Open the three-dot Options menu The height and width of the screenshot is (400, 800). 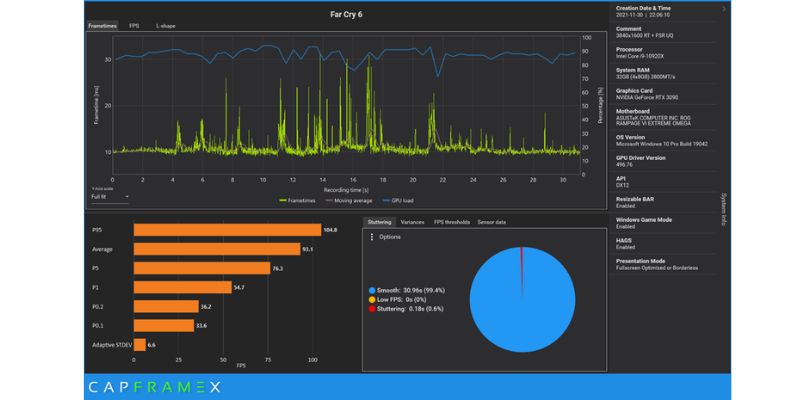[372, 237]
